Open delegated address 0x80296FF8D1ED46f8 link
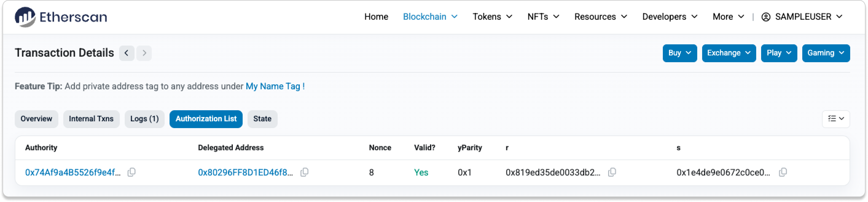This screenshot has height=202, width=868. 245,173
